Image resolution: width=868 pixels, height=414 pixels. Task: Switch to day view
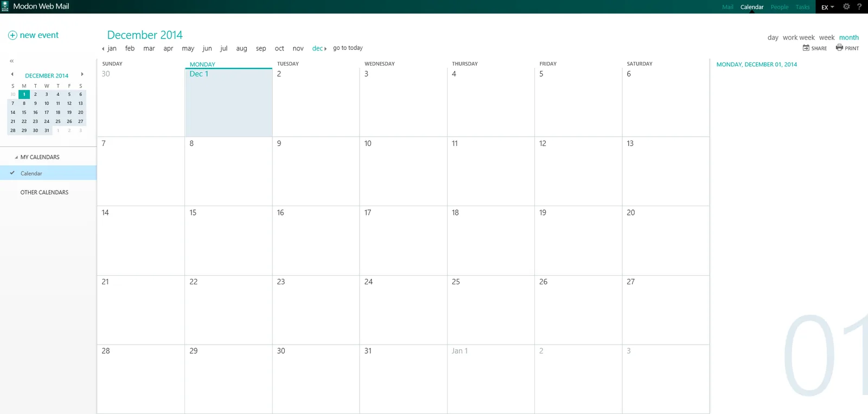point(773,37)
